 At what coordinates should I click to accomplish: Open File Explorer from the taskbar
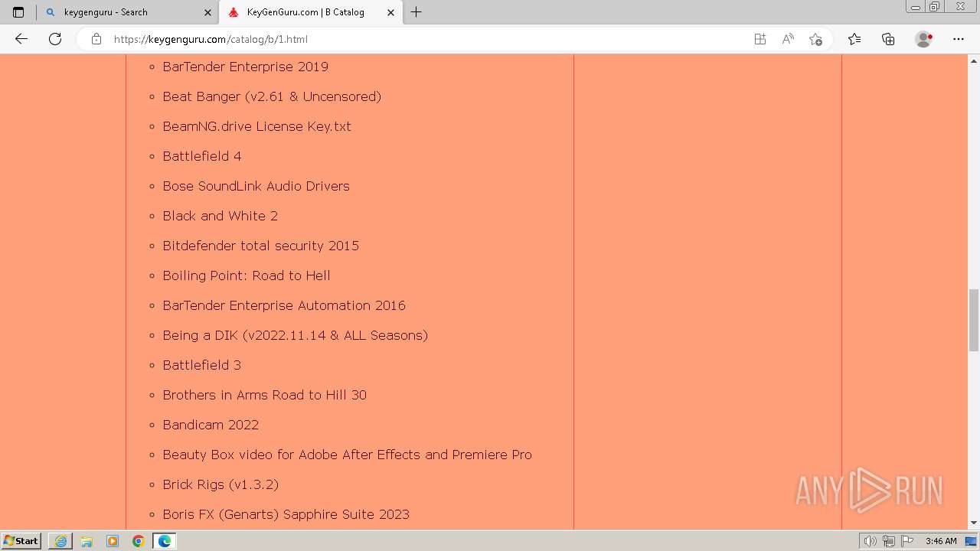pos(87,541)
